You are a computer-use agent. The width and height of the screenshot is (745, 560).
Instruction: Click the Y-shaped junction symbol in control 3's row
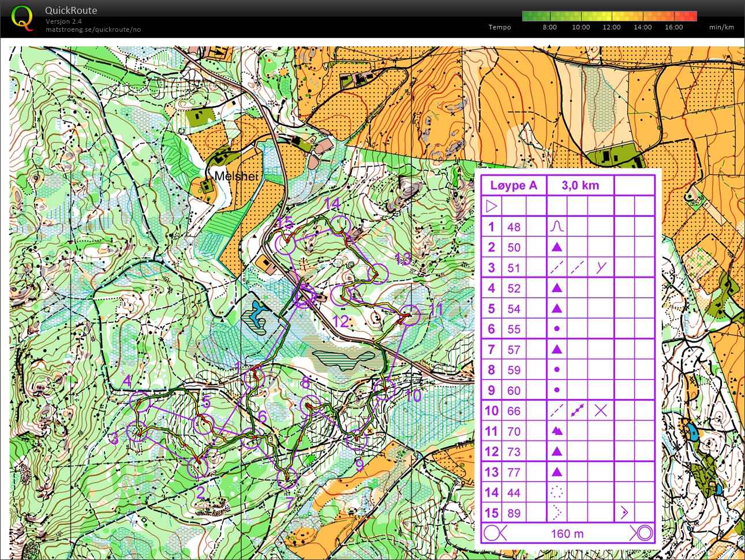tap(600, 267)
